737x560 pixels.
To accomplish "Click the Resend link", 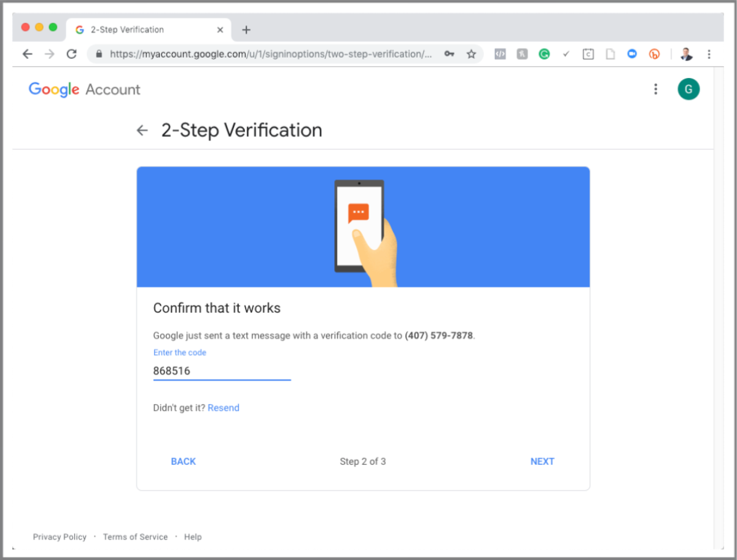I will pos(224,408).
